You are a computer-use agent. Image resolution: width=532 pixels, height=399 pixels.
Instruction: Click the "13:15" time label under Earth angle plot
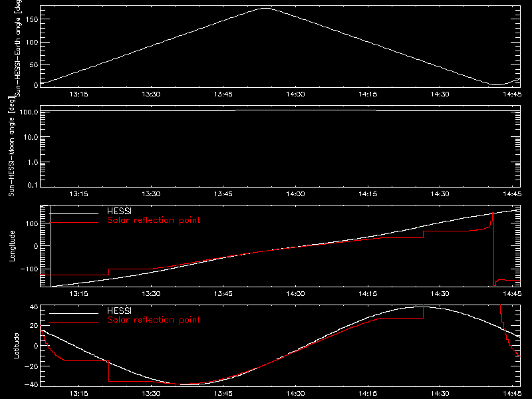click(x=78, y=94)
